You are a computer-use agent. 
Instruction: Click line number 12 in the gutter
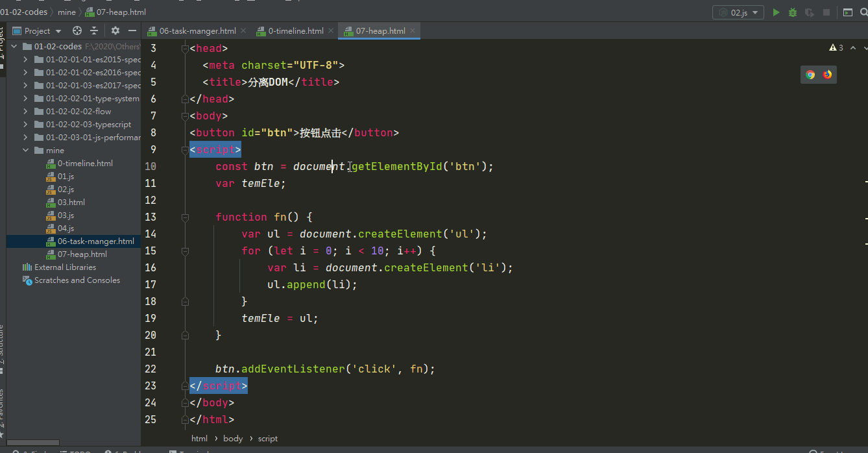(x=150, y=200)
